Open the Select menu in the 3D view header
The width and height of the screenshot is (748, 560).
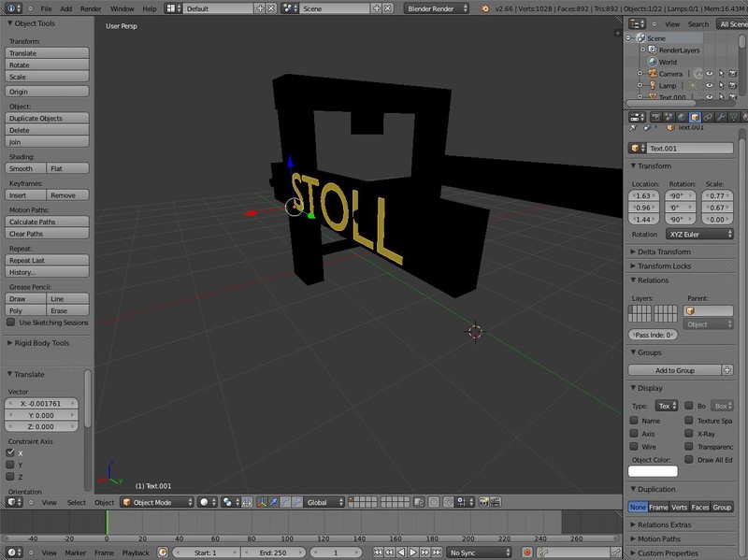77,502
